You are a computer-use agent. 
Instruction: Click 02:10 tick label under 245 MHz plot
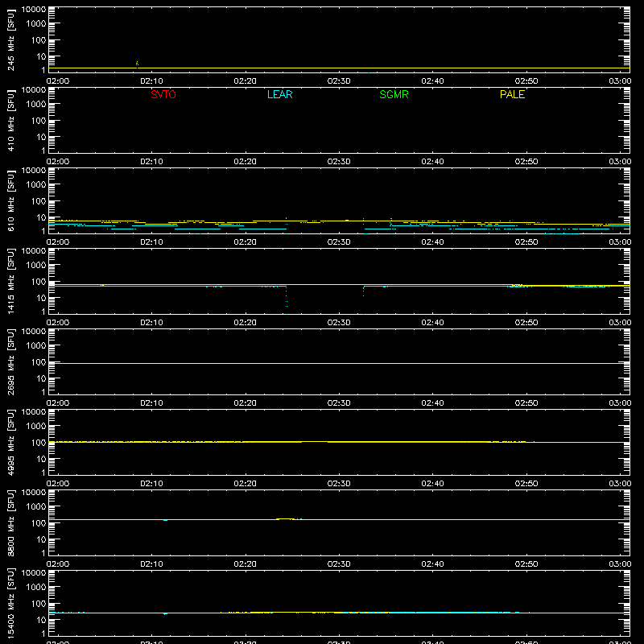coord(151,81)
